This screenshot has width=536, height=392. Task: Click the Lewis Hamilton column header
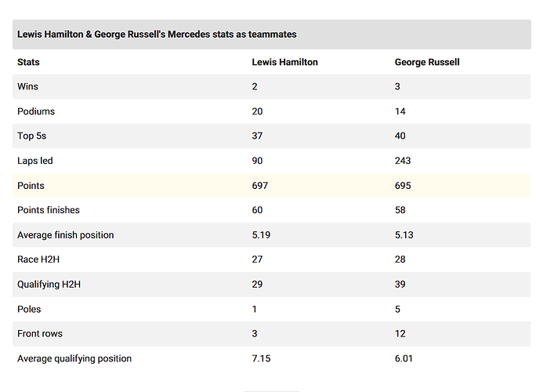click(x=284, y=62)
